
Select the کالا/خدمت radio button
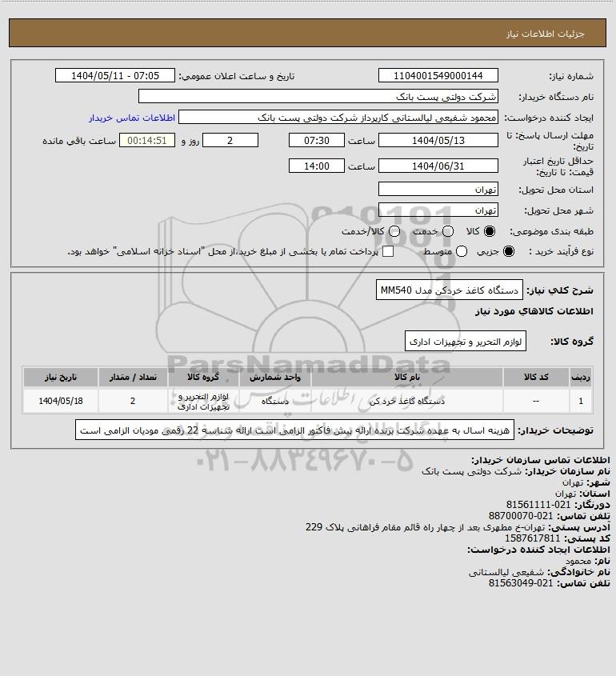[394, 231]
